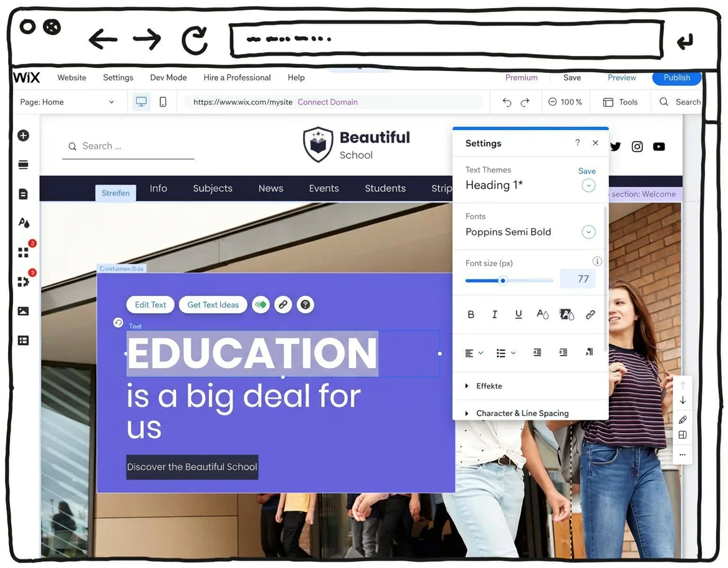Open the Media panel icon

coord(23,311)
